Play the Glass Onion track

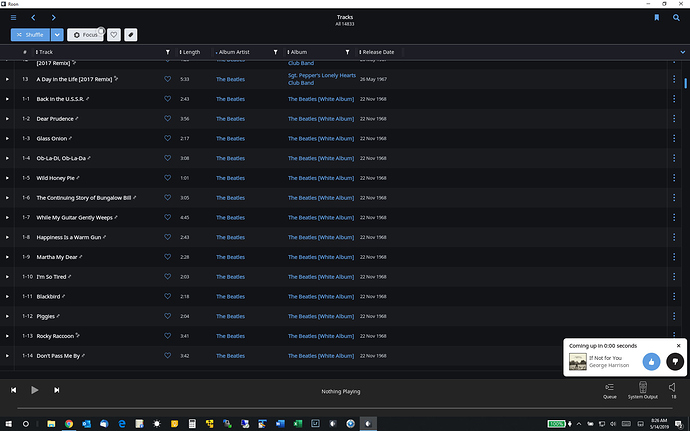7,138
